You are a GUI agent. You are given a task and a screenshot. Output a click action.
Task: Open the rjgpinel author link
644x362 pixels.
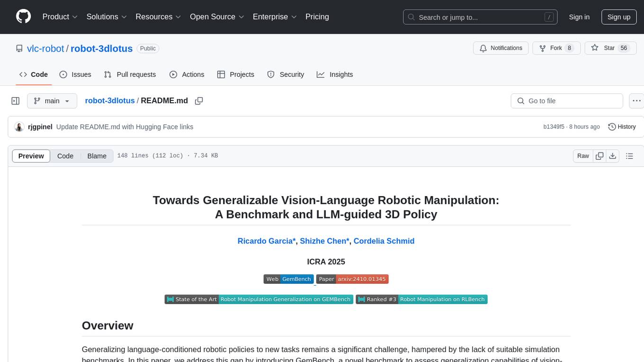[x=40, y=127]
